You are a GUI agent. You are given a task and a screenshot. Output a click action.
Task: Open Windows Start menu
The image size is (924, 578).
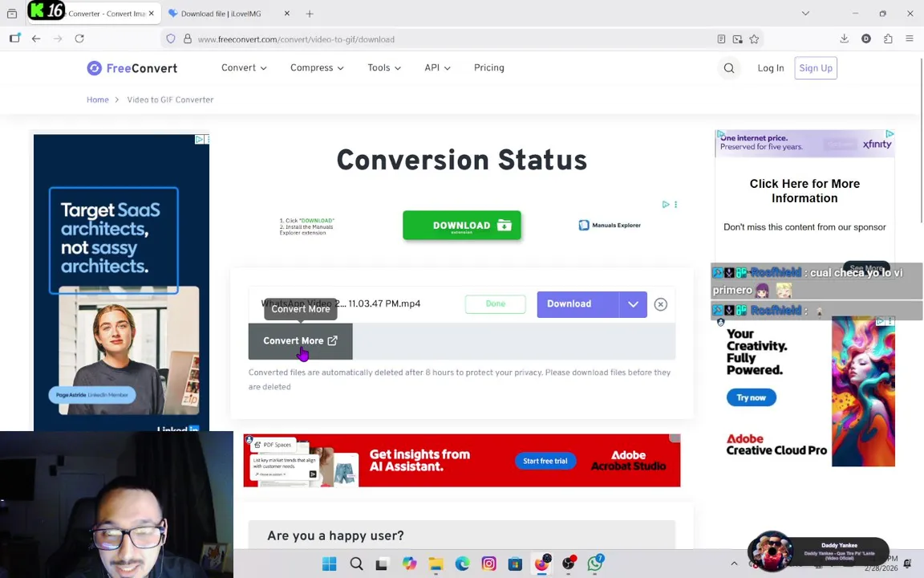pyautogui.click(x=330, y=564)
